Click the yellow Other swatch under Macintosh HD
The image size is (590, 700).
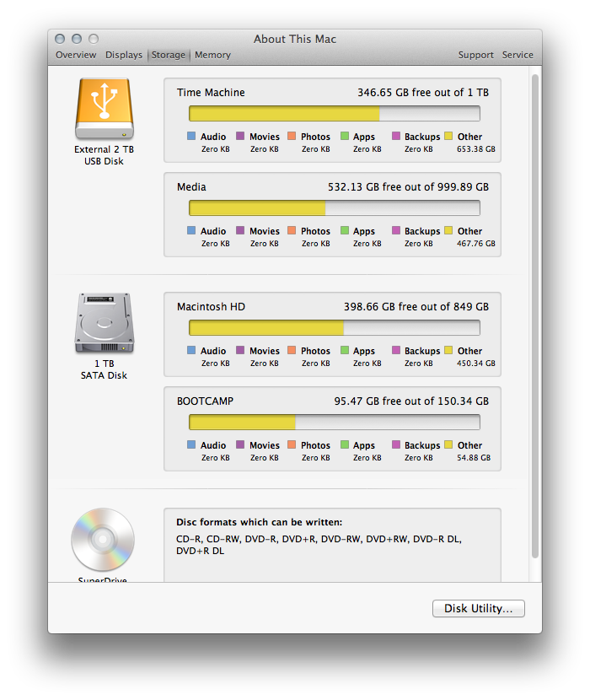pyautogui.click(x=448, y=350)
